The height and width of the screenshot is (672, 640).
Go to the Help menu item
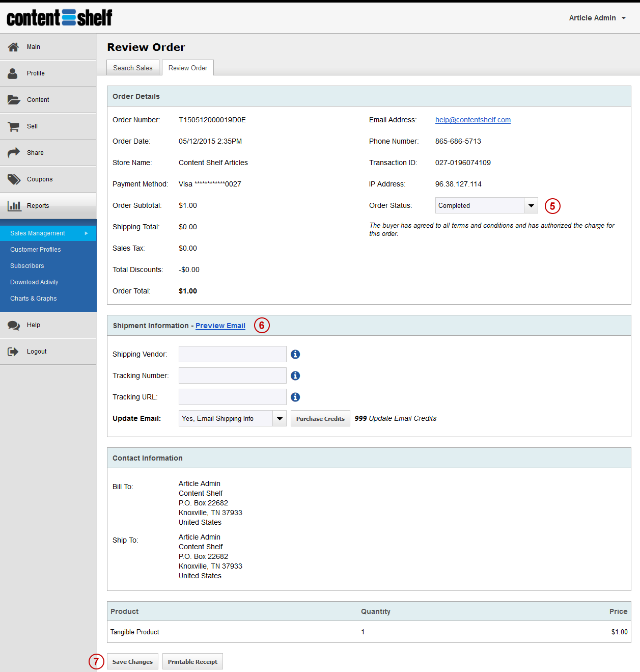click(x=48, y=325)
